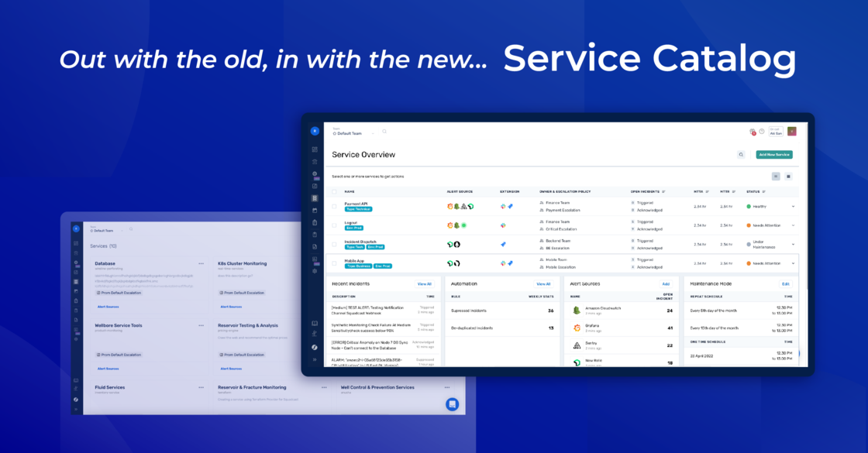The width and height of the screenshot is (868, 453).
Task: Open the On call Aki San box
Action: 776,132
